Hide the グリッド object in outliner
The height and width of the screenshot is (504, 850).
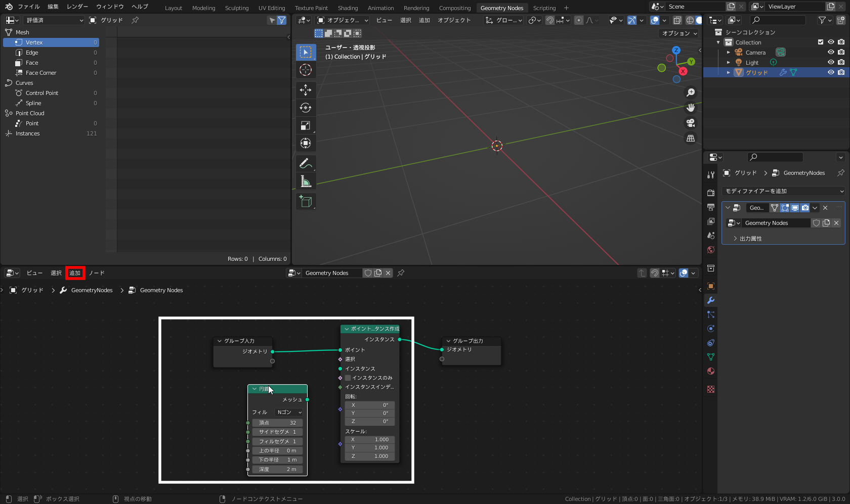[831, 73]
